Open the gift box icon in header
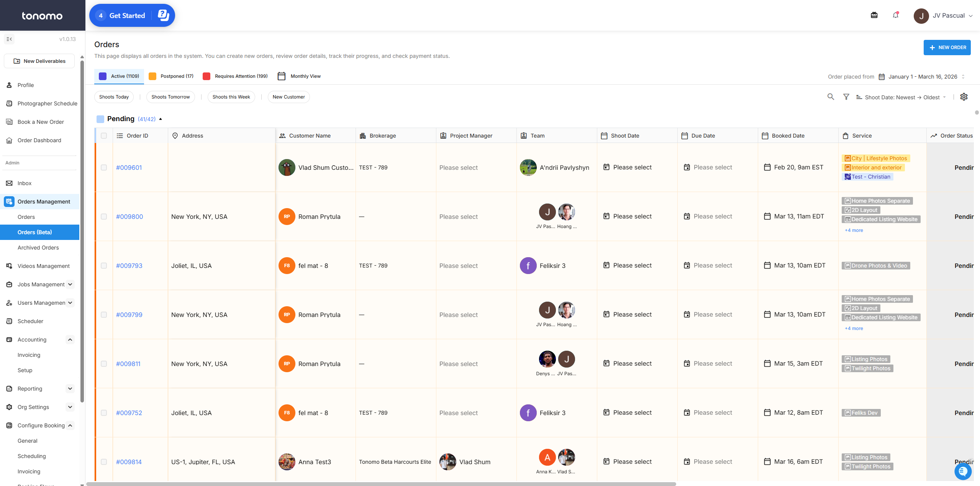The image size is (980, 486). 874,15
